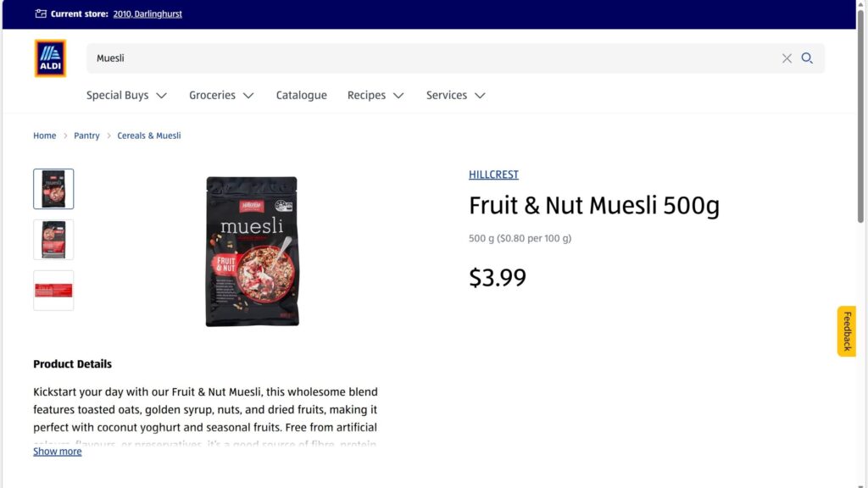Viewport: 868px width, 488px height.
Task: Click the ALDI logo
Action: click(x=50, y=58)
